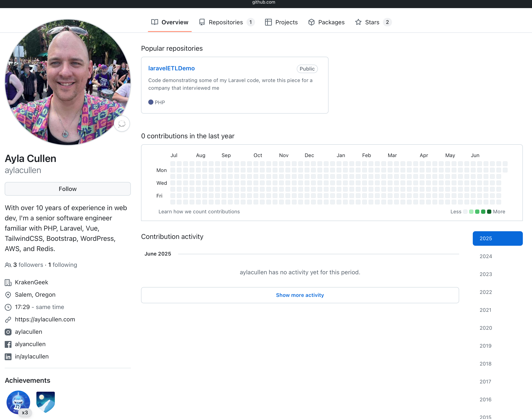Image resolution: width=532 pixels, height=419 pixels.
Task: Click the repo icon beside Repositories
Action: (202, 22)
